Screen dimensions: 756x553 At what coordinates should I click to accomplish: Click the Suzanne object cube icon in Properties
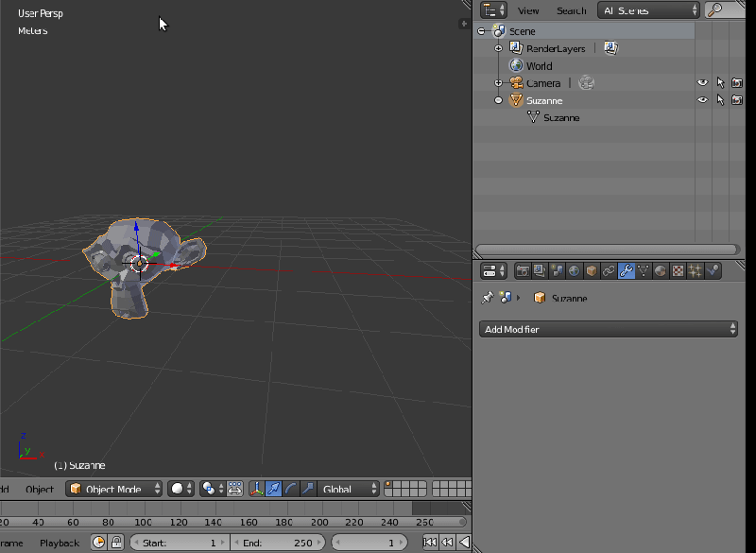pyautogui.click(x=540, y=298)
